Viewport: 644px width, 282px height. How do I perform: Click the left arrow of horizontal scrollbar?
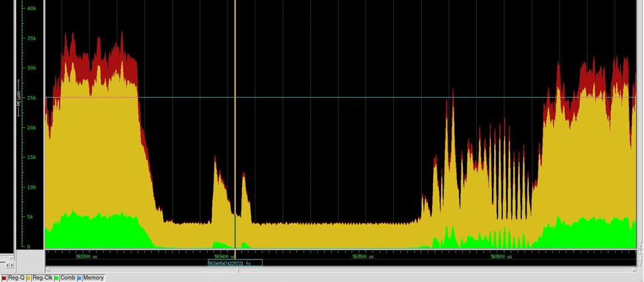click(48, 269)
